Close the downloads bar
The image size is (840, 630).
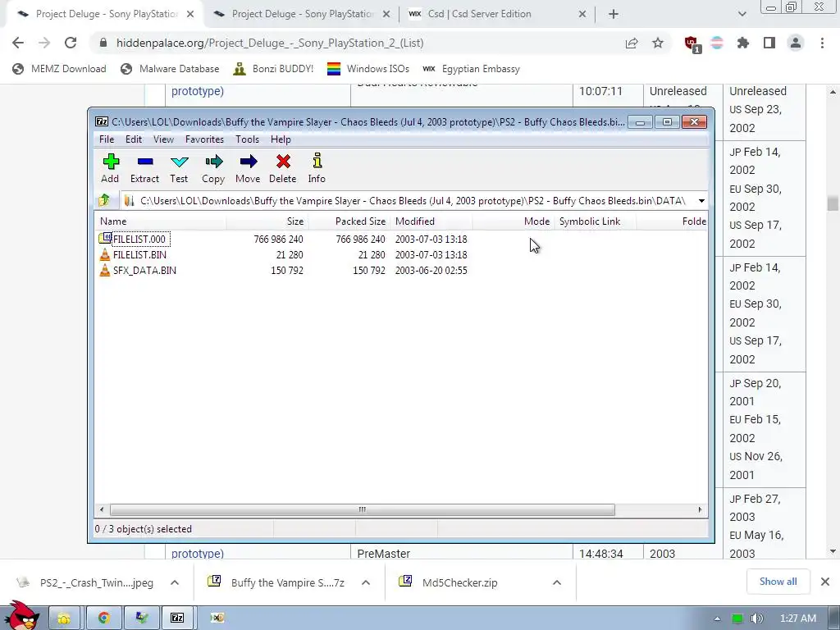click(x=825, y=582)
